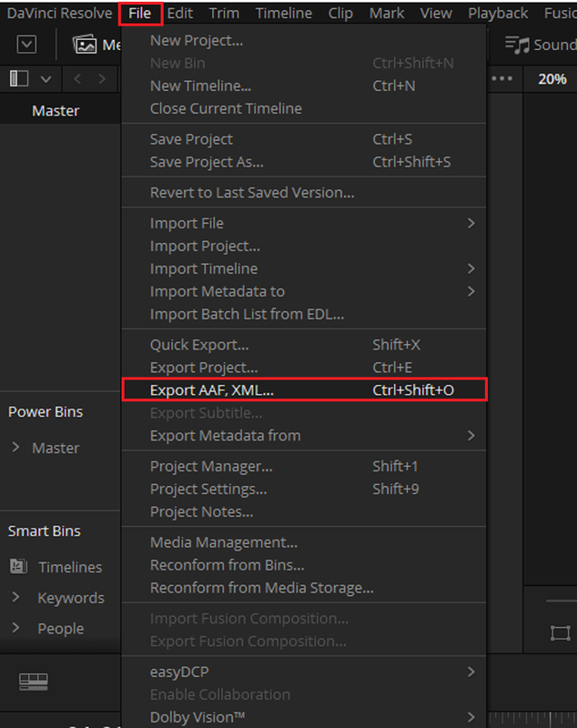The width and height of the screenshot is (577, 728).
Task: Open the Trim menu
Action: 224,14
